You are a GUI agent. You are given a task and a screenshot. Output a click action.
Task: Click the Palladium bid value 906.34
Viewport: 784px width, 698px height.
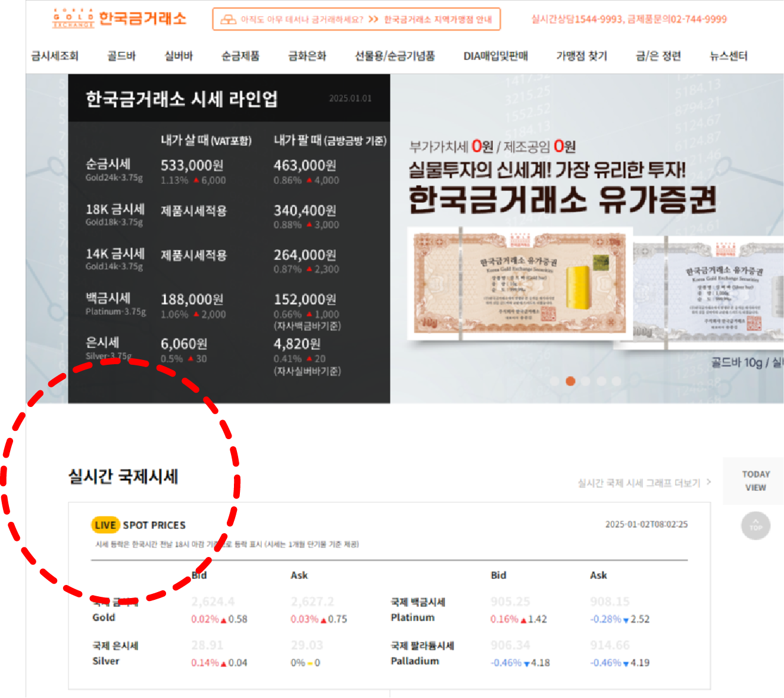click(x=510, y=645)
